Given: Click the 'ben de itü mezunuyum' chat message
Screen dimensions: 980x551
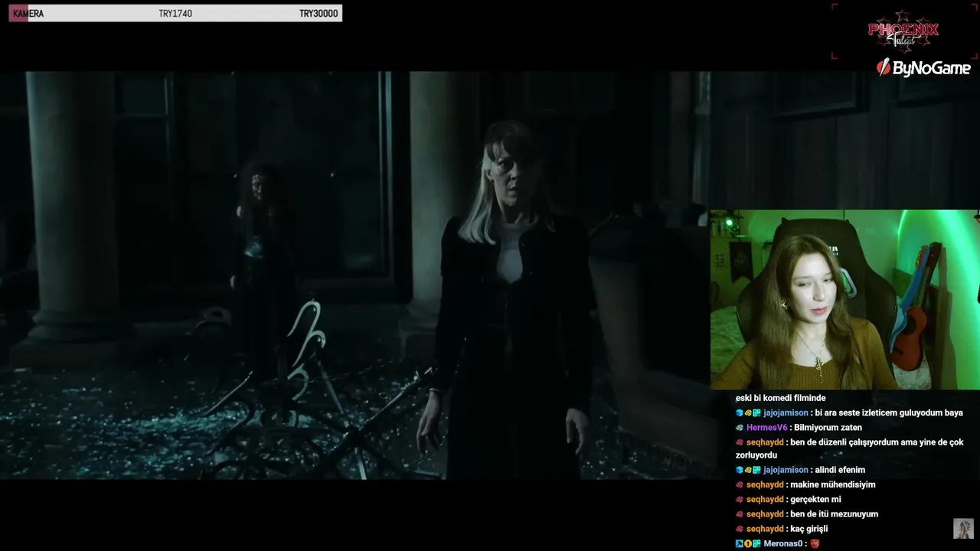Looking at the screenshot, I should tap(835, 514).
